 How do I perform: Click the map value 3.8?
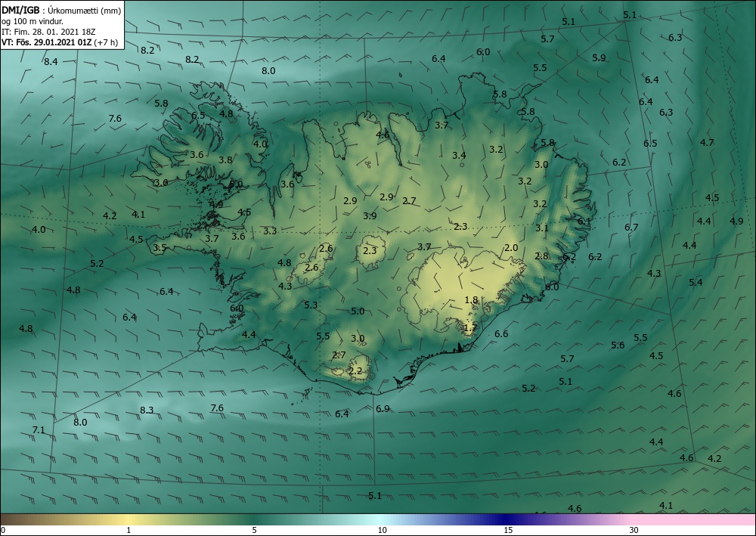(x=225, y=160)
